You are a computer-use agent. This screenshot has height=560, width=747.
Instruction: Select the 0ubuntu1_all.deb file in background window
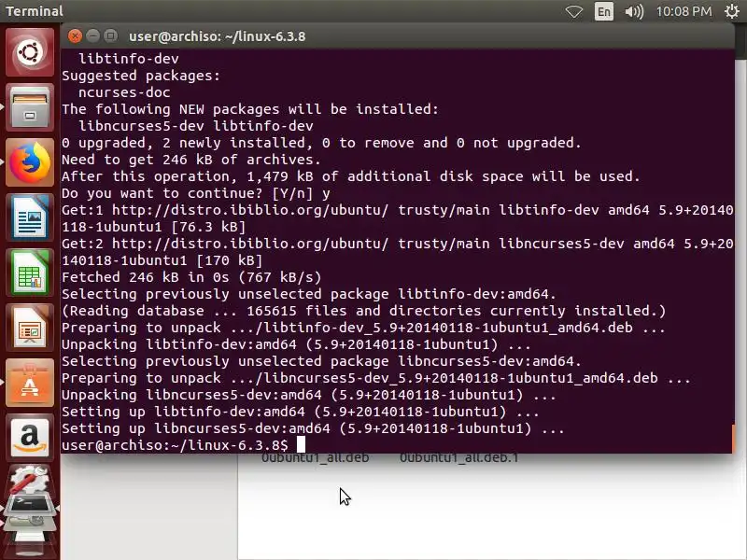coord(315,457)
